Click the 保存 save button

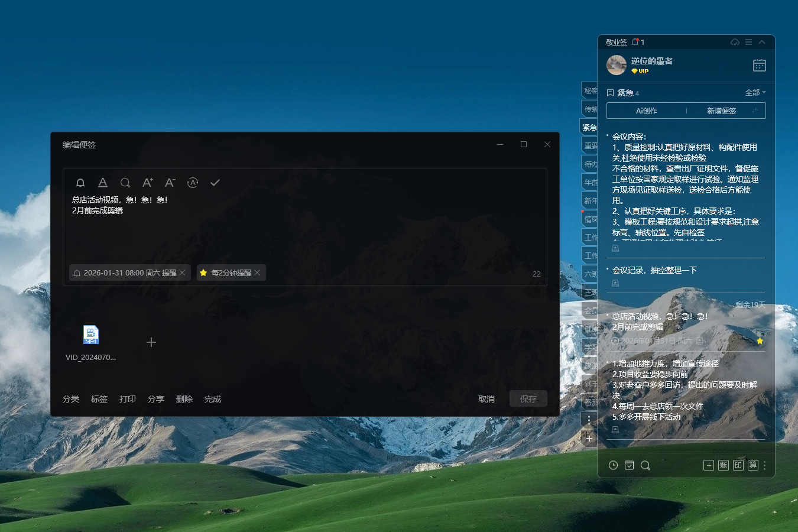pyautogui.click(x=528, y=398)
